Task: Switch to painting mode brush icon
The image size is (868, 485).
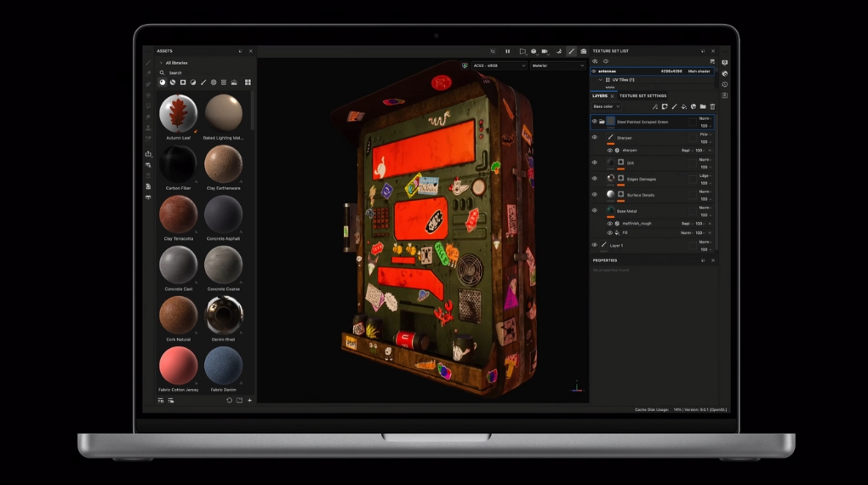Action: click(571, 51)
